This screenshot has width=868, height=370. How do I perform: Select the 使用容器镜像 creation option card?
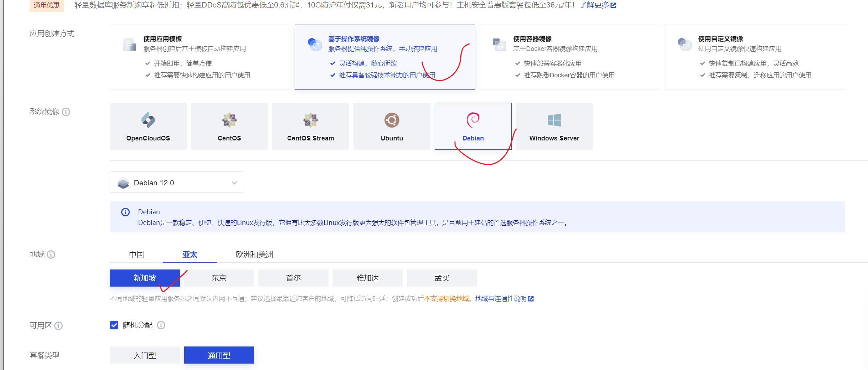pyautogui.click(x=570, y=57)
